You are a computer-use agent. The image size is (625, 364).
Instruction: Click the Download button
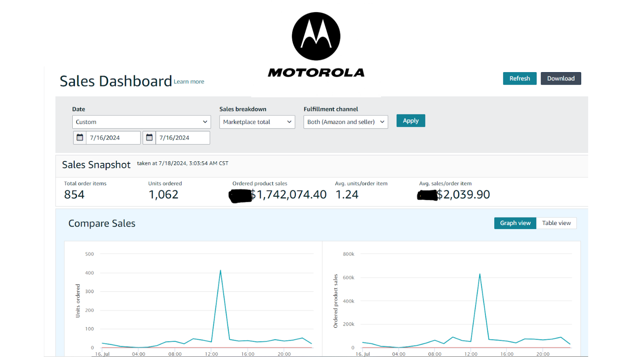[x=561, y=78]
